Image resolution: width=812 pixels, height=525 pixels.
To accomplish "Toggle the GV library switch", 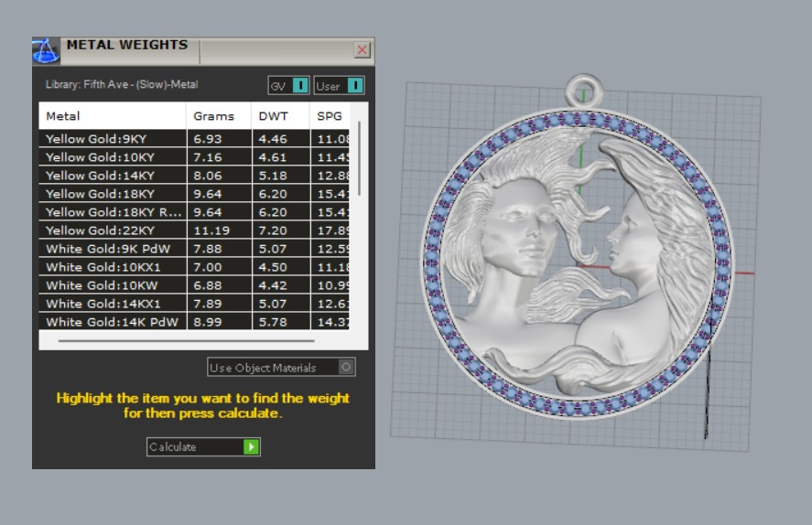I will (288, 86).
